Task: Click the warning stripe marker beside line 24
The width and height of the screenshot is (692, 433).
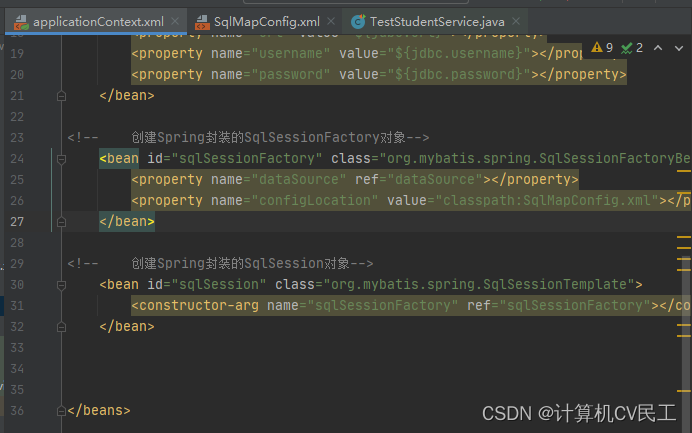Action: click(x=684, y=171)
